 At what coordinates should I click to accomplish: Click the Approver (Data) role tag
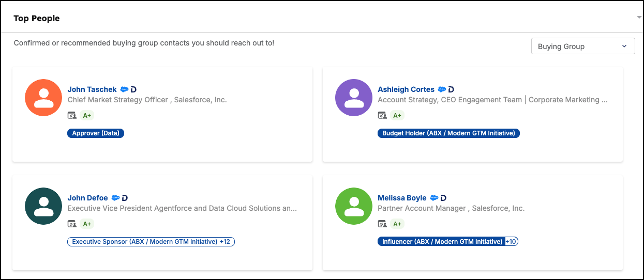pos(96,133)
